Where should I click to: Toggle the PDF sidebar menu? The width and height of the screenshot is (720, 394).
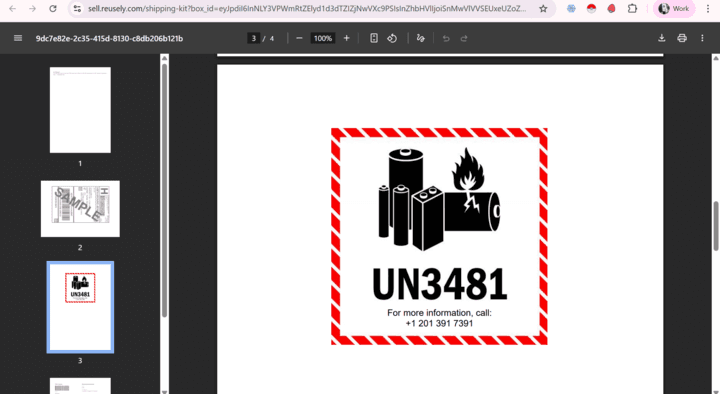click(x=18, y=38)
